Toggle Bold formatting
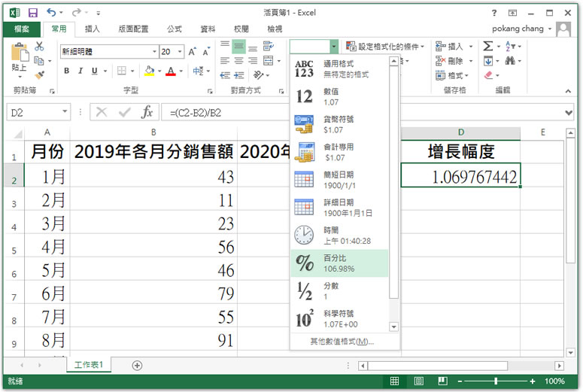Image resolution: width=583 pixels, height=392 pixels. pyautogui.click(x=66, y=71)
